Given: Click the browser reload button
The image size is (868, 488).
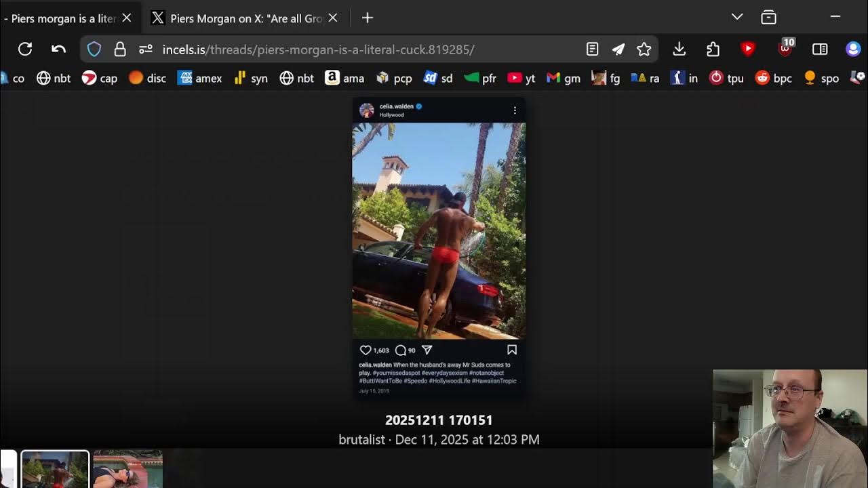Looking at the screenshot, I should [x=25, y=49].
